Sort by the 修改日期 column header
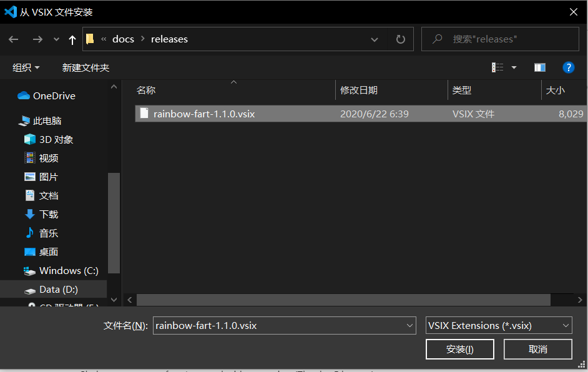 358,90
